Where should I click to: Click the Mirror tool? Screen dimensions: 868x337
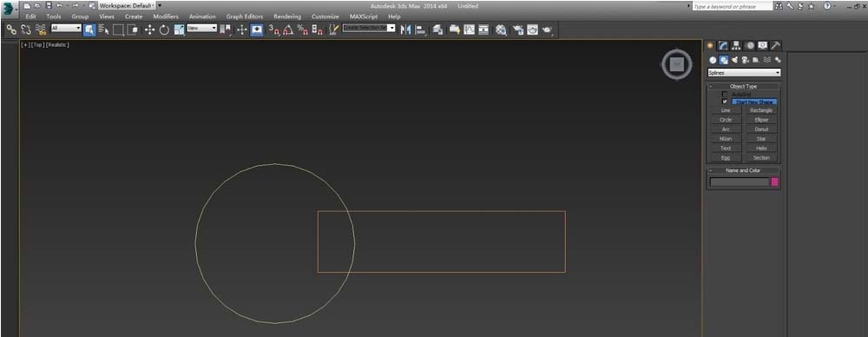pos(405,30)
